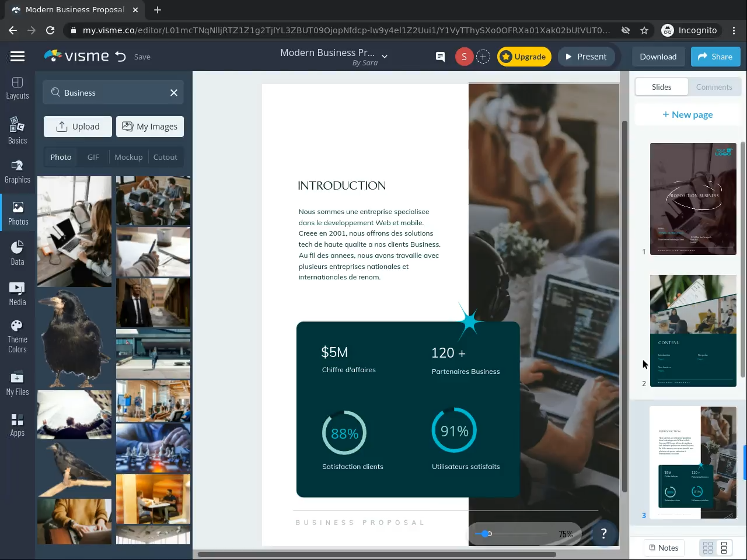Open the My Files panel

(18, 383)
